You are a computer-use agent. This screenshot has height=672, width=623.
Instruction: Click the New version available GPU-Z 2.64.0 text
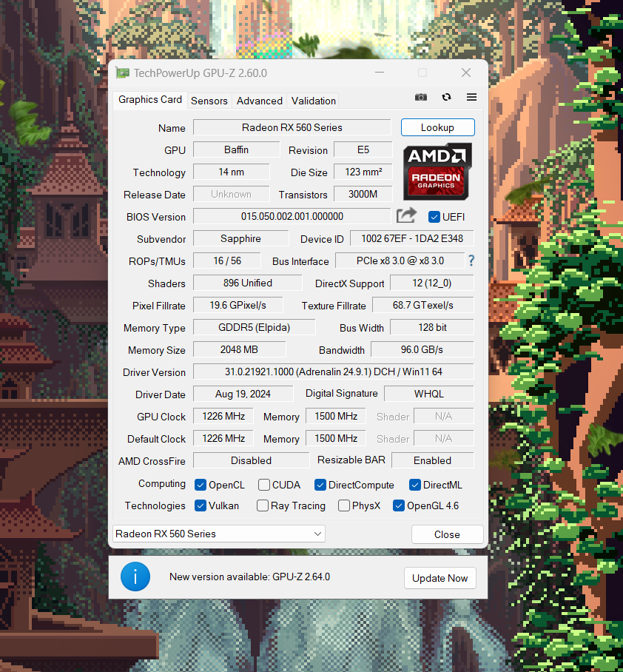pyautogui.click(x=249, y=577)
